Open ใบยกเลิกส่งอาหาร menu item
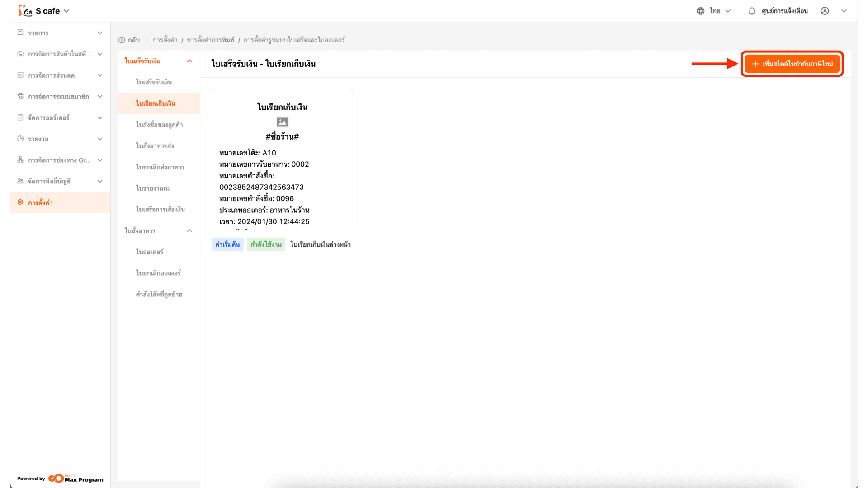This screenshot has width=868, height=488. [x=160, y=167]
